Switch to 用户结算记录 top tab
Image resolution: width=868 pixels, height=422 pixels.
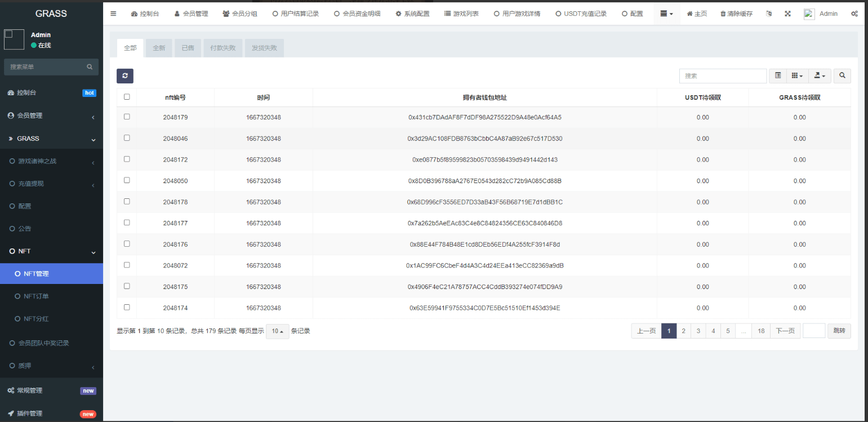(295, 14)
